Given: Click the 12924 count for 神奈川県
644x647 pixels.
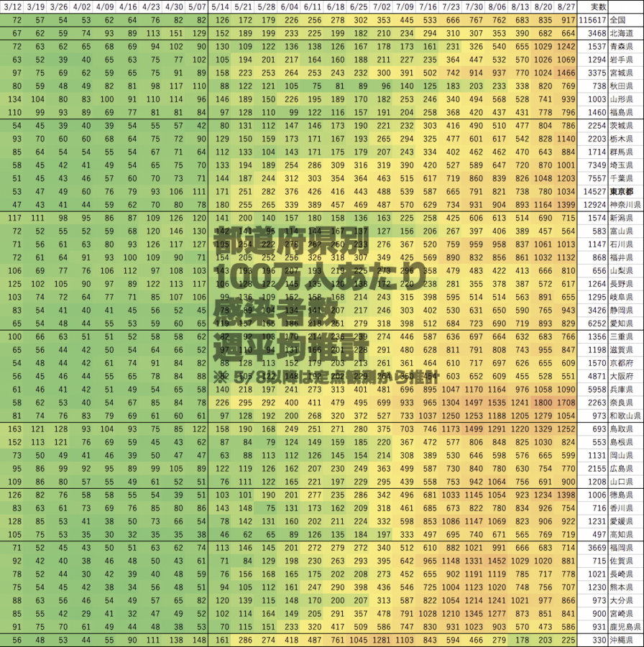Looking at the screenshot, I should coord(594,205).
